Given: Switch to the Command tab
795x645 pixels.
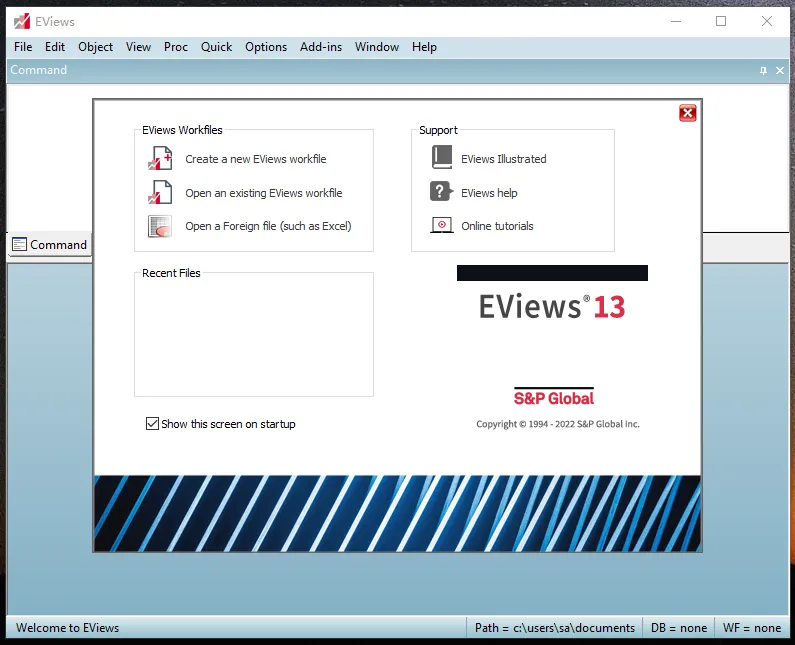Looking at the screenshot, I should pyautogui.click(x=50, y=245).
